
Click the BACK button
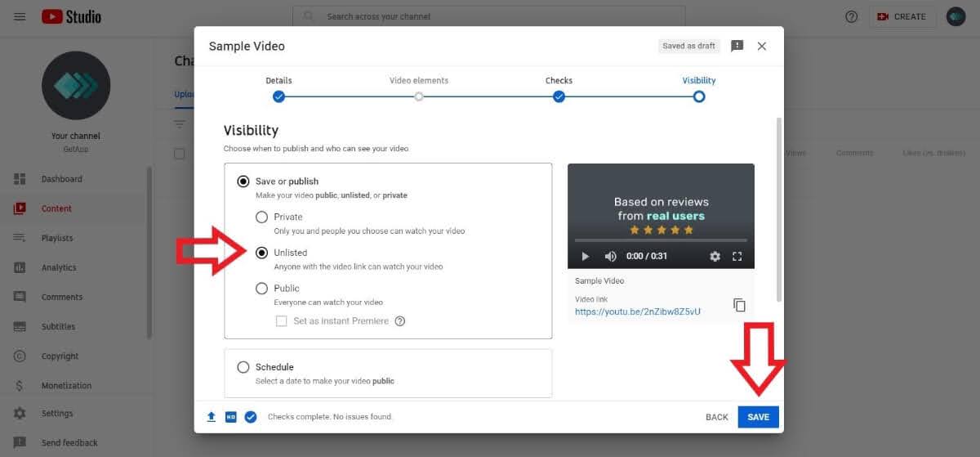716,417
